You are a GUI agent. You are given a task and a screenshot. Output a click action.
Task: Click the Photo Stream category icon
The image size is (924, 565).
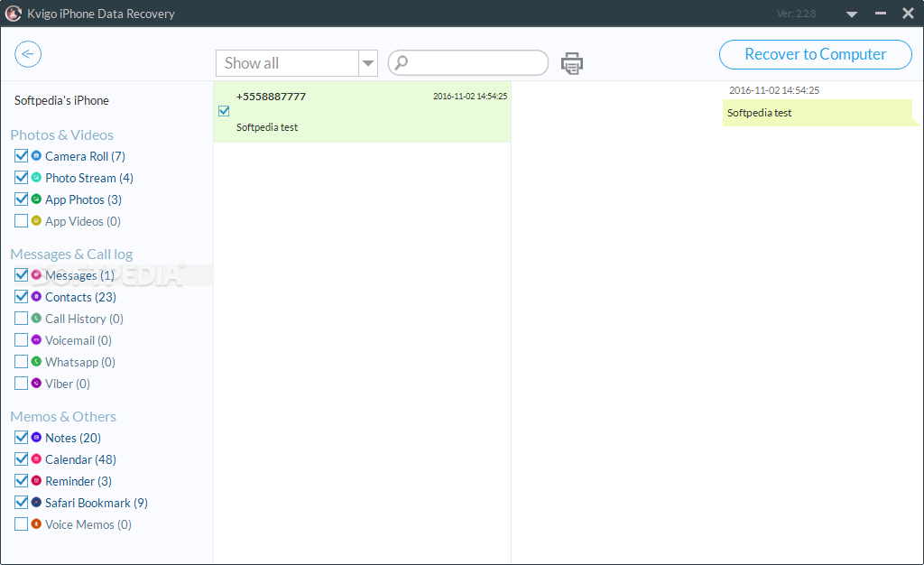coord(36,177)
